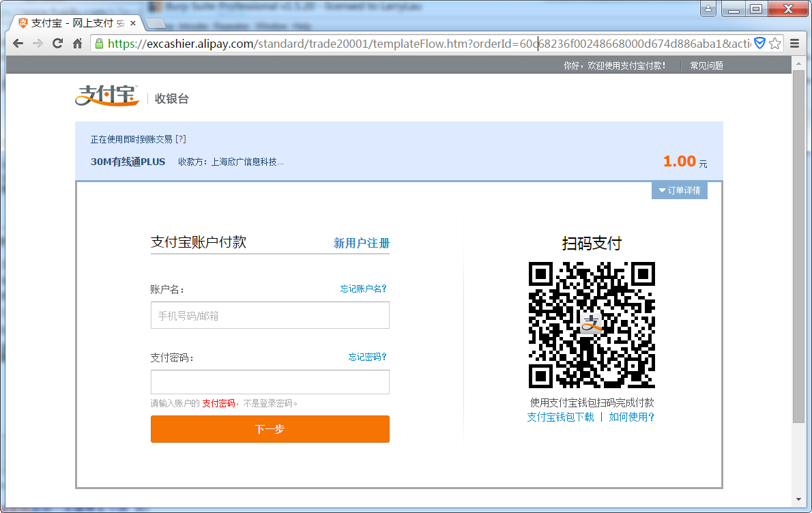Minimize the browser window

[734, 9]
